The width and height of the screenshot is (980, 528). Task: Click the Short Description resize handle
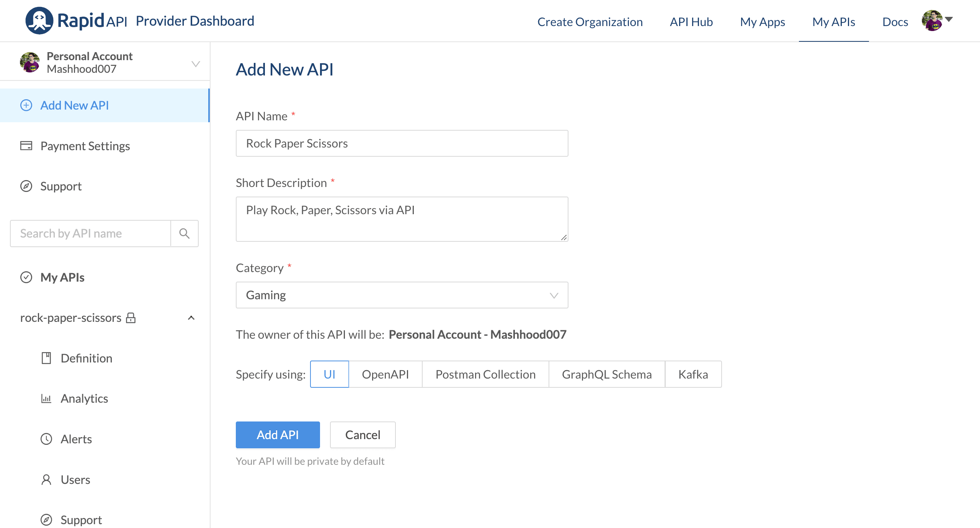click(564, 238)
